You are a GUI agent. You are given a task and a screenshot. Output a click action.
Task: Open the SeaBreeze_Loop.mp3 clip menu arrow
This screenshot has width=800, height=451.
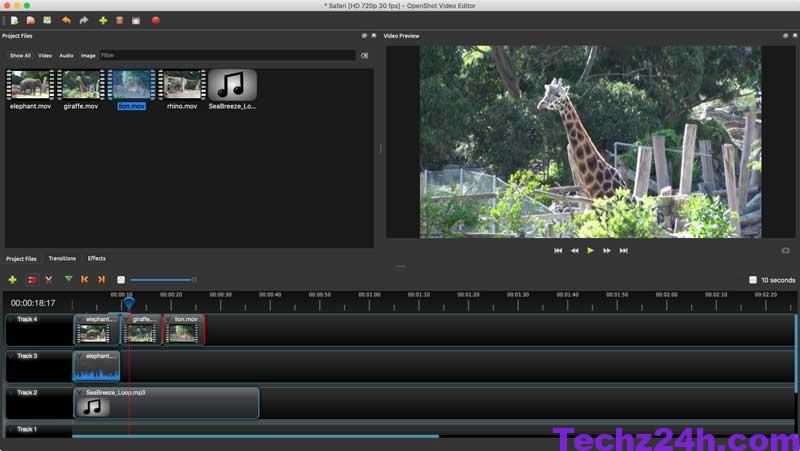(80, 393)
